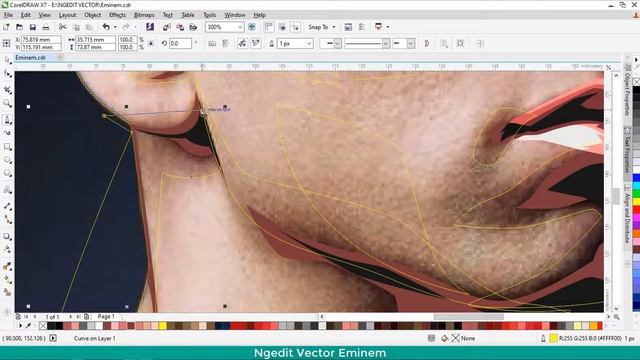Open the Object menu
Viewport: 640px width, 360px height.
(93, 15)
